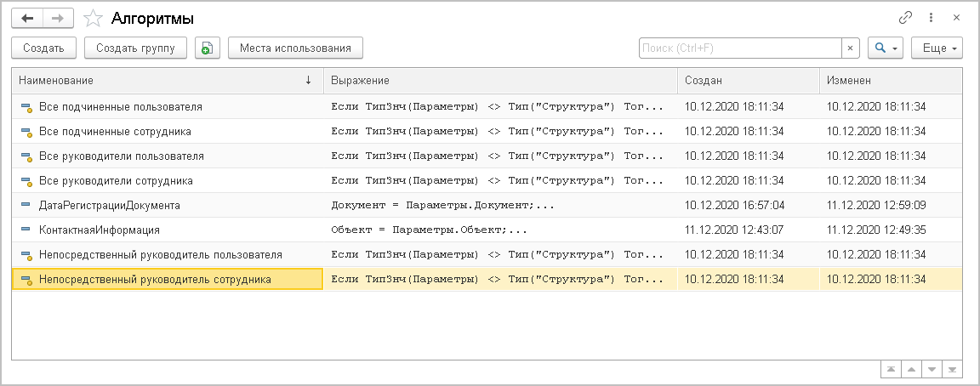980x386 pixels.
Task: Open the vertical three-dot options menu
Action: (x=932, y=18)
